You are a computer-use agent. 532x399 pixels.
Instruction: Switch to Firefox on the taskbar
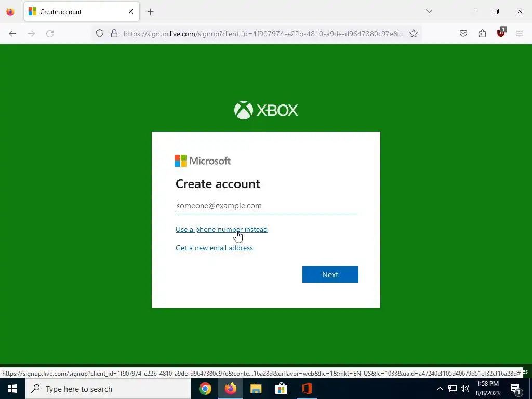(x=230, y=389)
